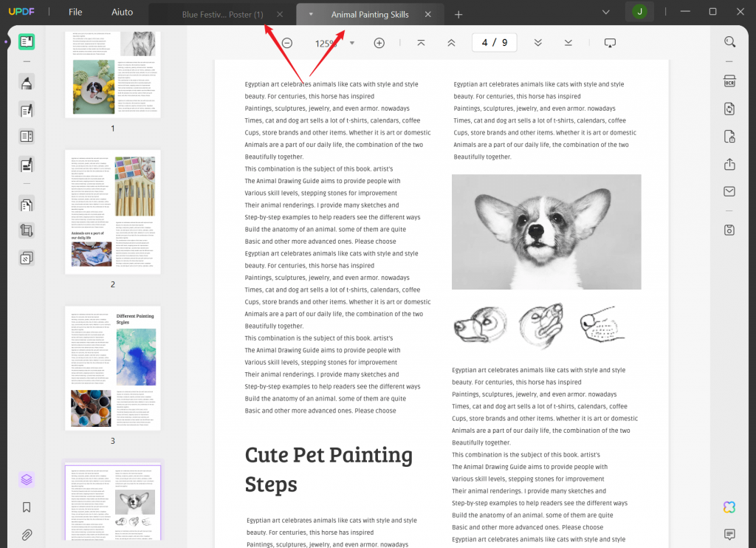Open the document Search panel

coord(729,41)
